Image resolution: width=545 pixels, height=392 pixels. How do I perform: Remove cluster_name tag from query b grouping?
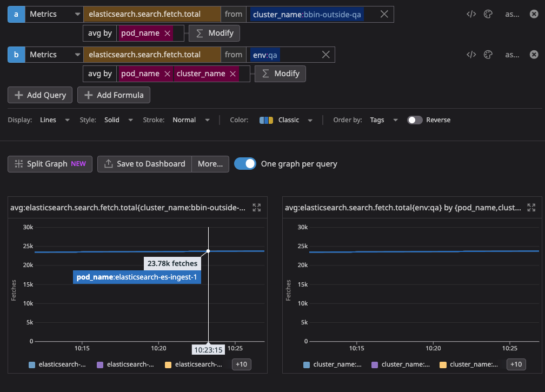pyautogui.click(x=233, y=74)
